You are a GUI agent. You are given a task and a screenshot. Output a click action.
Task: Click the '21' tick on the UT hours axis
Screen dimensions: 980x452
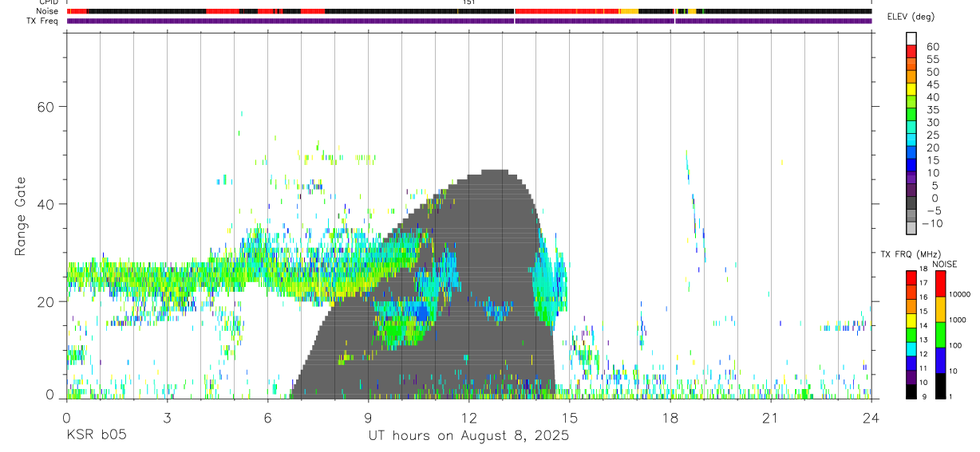click(771, 418)
